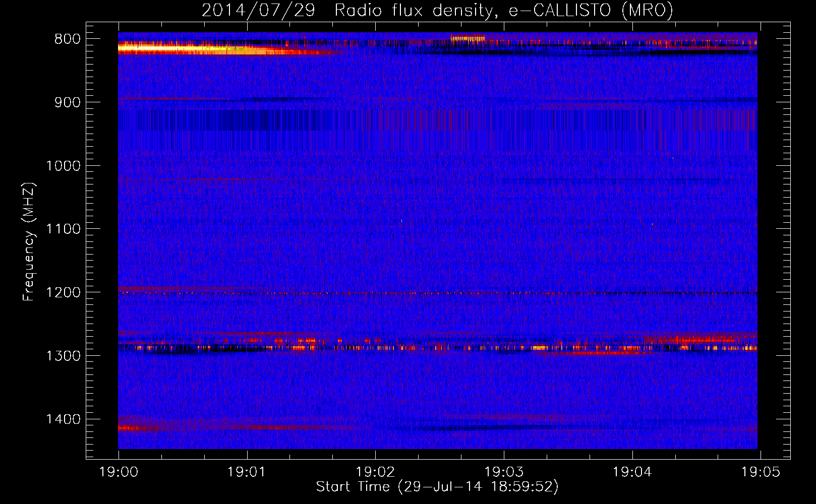Click the 1100 frequency tick label
The image size is (816, 504).
tap(63, 229)
